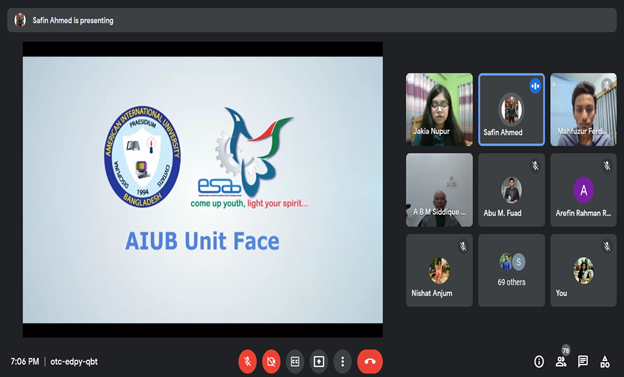Open the three-dot more options menu

(342, 361)
